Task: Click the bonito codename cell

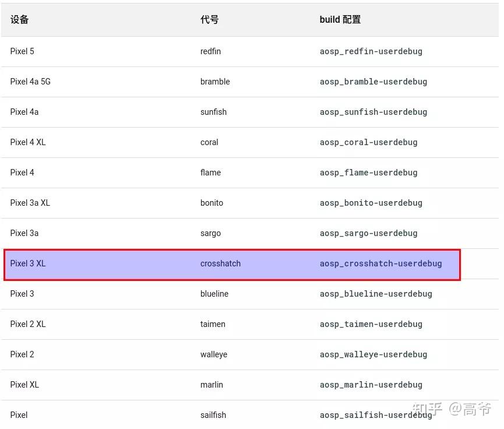Action: click(212, 203)
